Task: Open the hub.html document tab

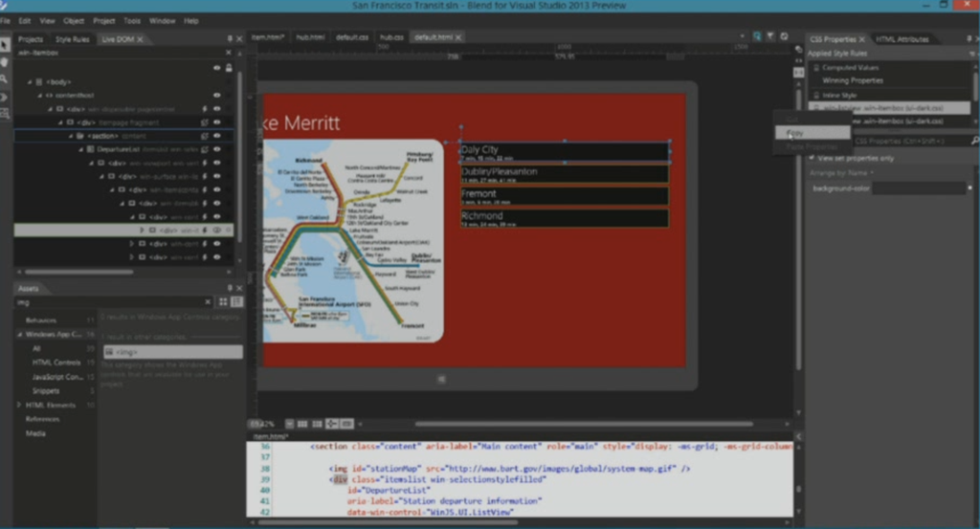Action: 310,37
